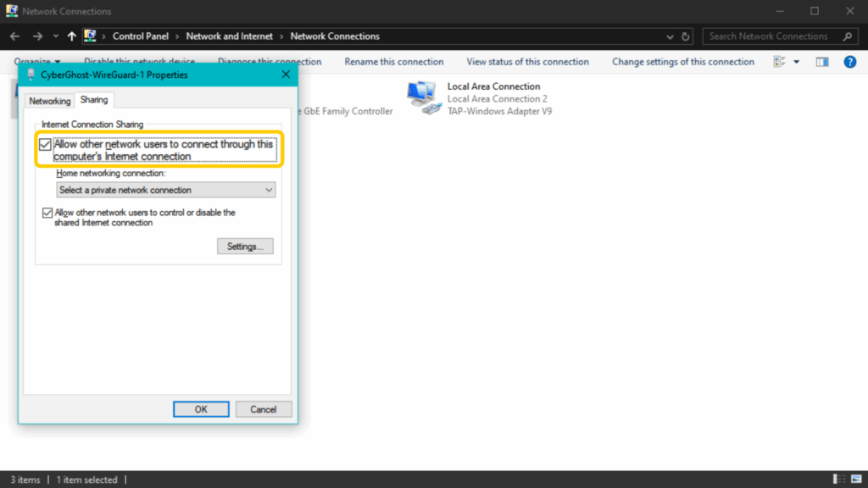The width and height of the screenshot is (868, 488).
Task: Open Help with the question mark icon
Action: (849, 62)
